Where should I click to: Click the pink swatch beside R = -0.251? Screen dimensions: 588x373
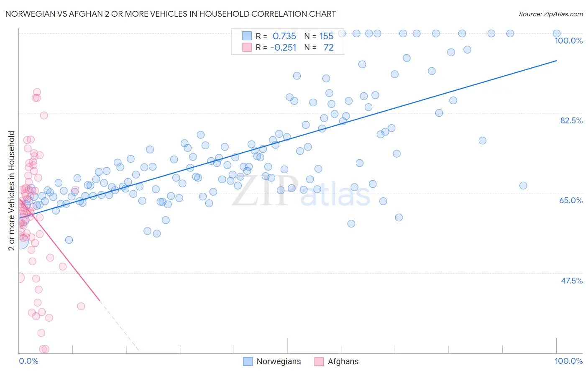point(247,47)
